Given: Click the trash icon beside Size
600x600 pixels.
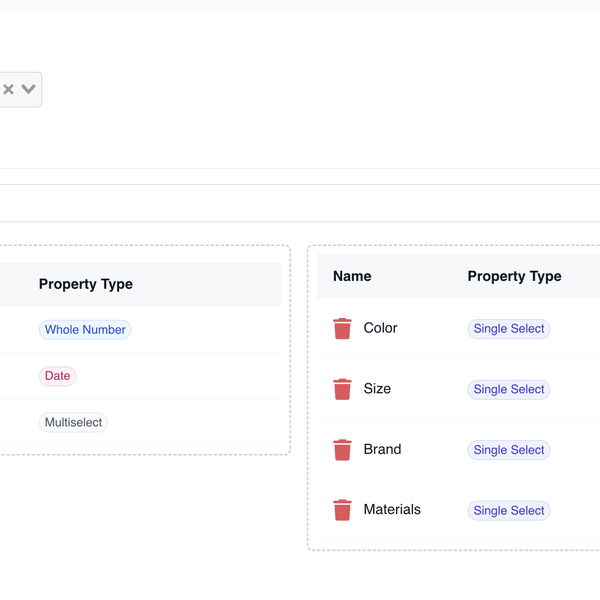Looking at the screenshot, I should pos(342,389).
